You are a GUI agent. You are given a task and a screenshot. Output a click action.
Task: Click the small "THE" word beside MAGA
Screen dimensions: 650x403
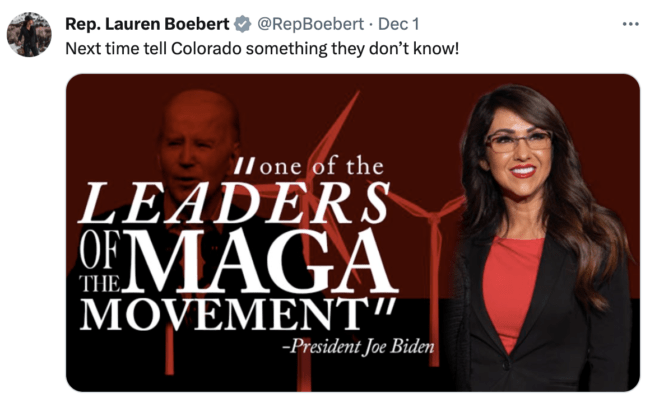click(100, 284)
